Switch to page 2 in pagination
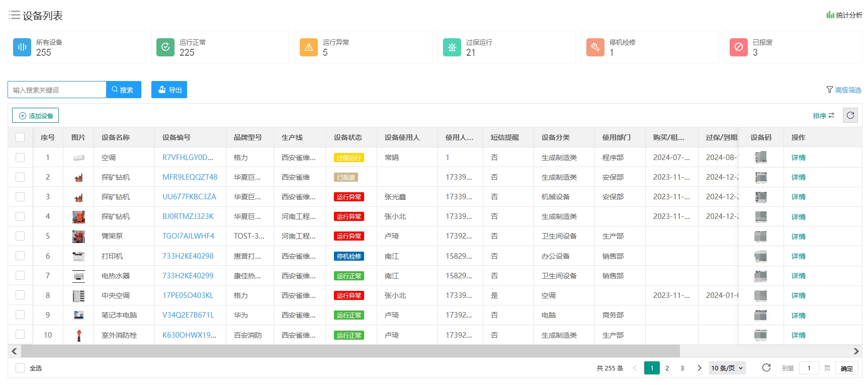 [667, 368]
